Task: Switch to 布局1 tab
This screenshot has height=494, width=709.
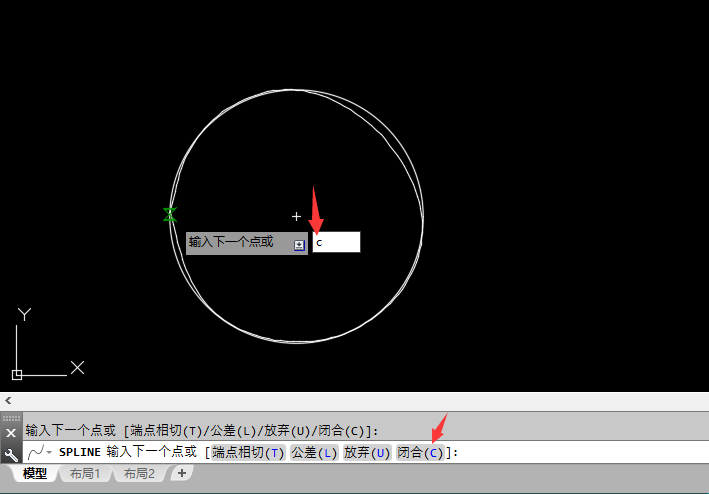Action: (x=85, y=473)
